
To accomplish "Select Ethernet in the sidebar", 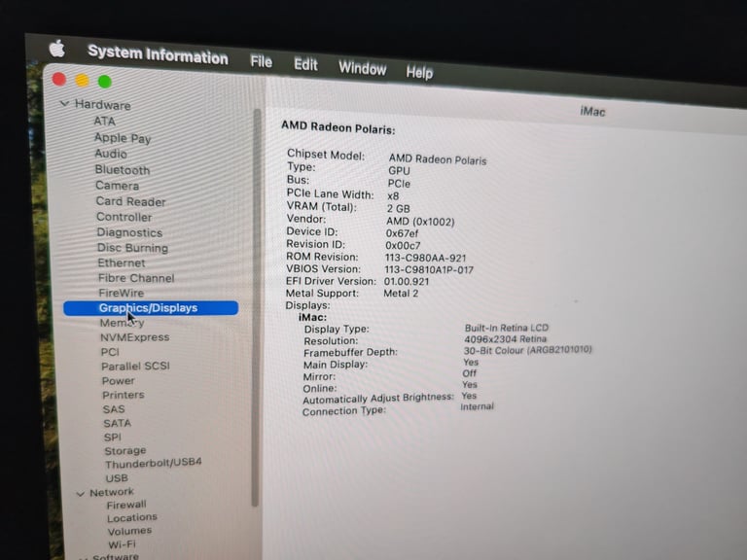I will point(122,262).
